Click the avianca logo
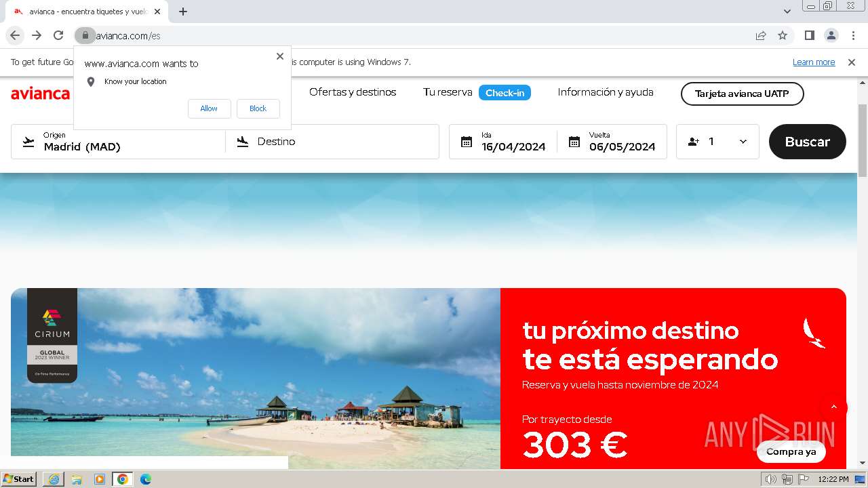The image size is (868, 488). 40,94
